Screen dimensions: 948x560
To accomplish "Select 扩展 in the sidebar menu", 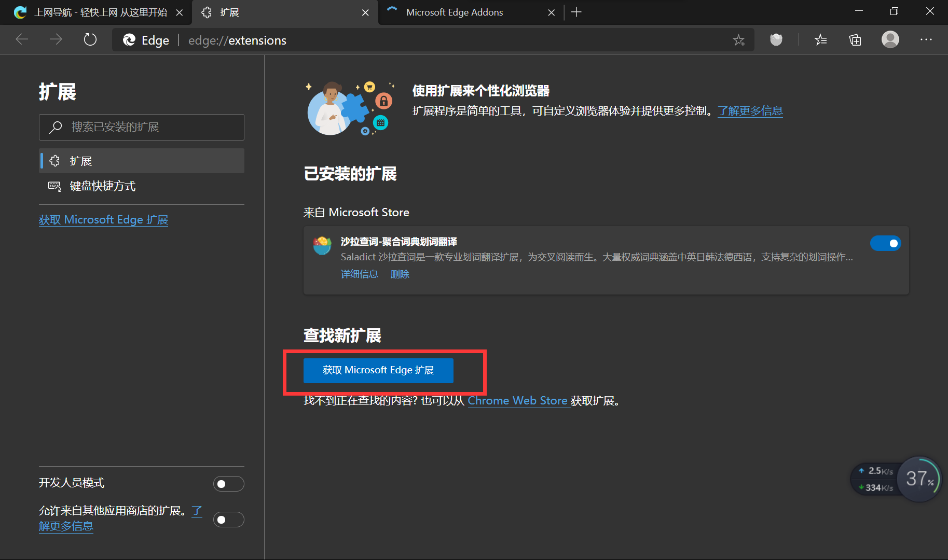I will 142,161.
